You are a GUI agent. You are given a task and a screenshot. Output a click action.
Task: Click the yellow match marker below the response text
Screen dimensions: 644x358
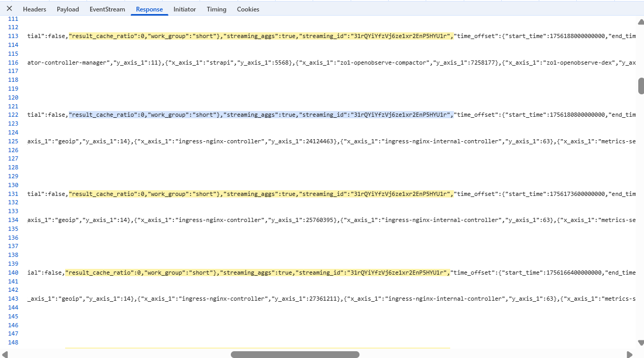258,344
